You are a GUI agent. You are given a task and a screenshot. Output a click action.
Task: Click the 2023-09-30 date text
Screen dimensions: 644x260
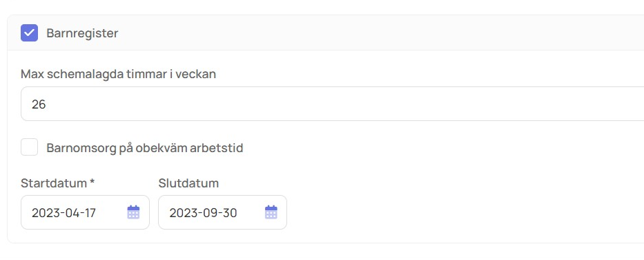point(203,213)
